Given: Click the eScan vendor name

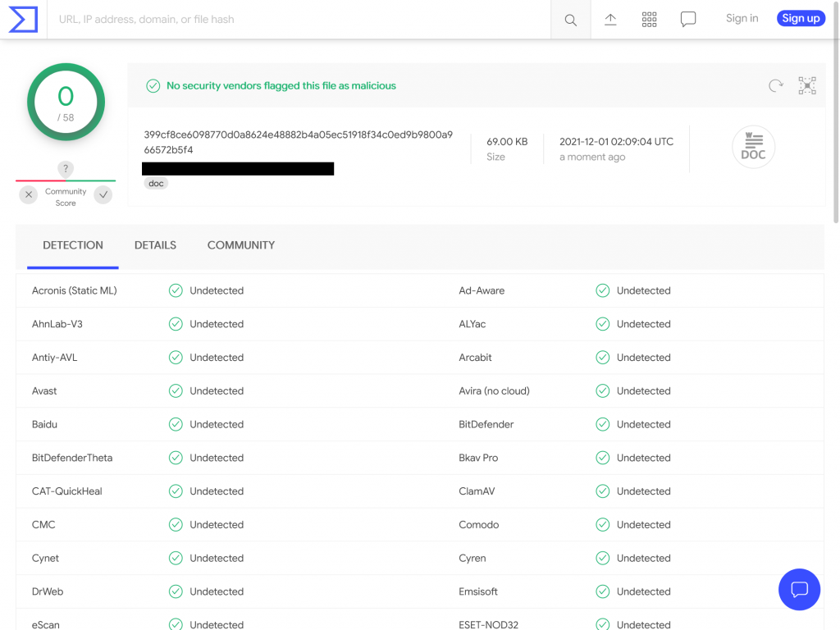Looking at the screenshot, I should [46, 624].
